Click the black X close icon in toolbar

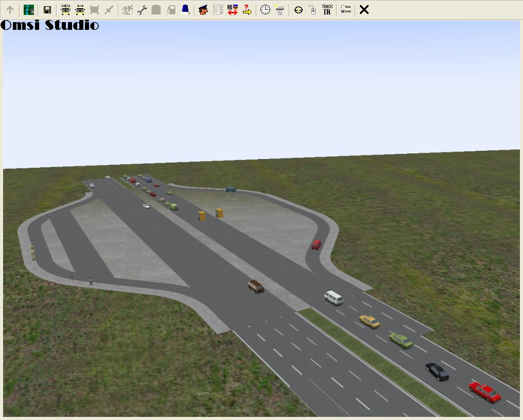pyautogui.click(x=364, y=10)
